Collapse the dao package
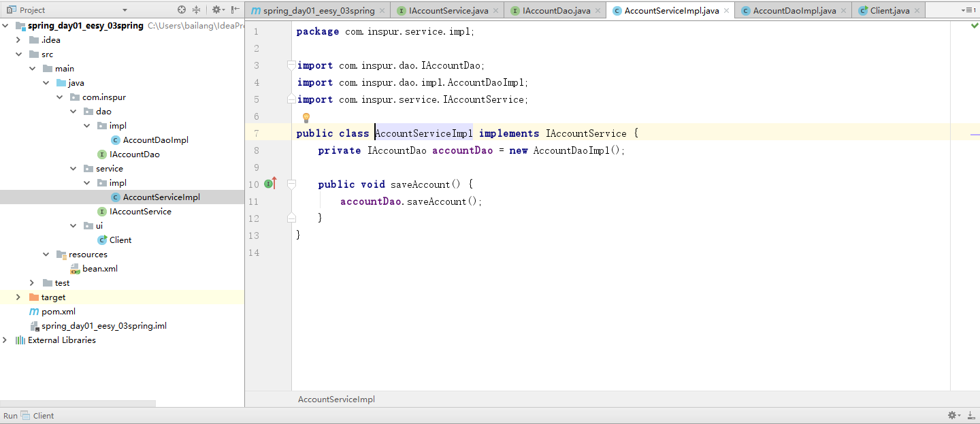The image size is (980, 424). tap(73, 112)
